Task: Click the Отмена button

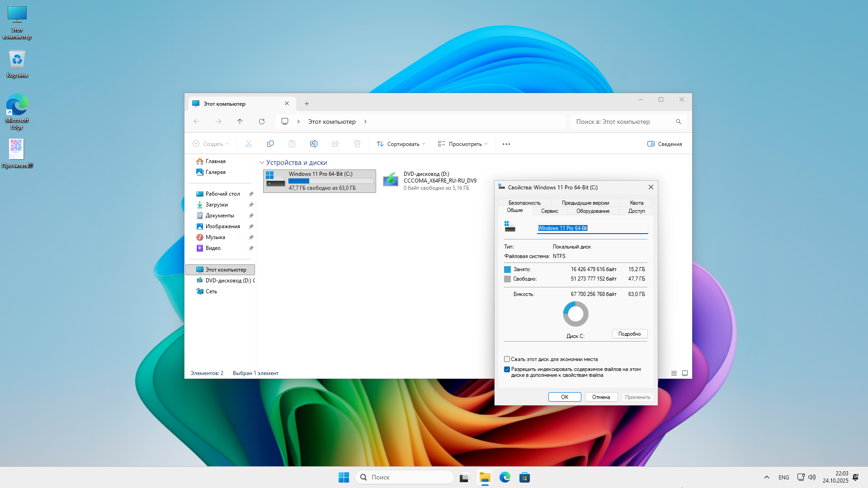Action: click(x=601, y=397)
